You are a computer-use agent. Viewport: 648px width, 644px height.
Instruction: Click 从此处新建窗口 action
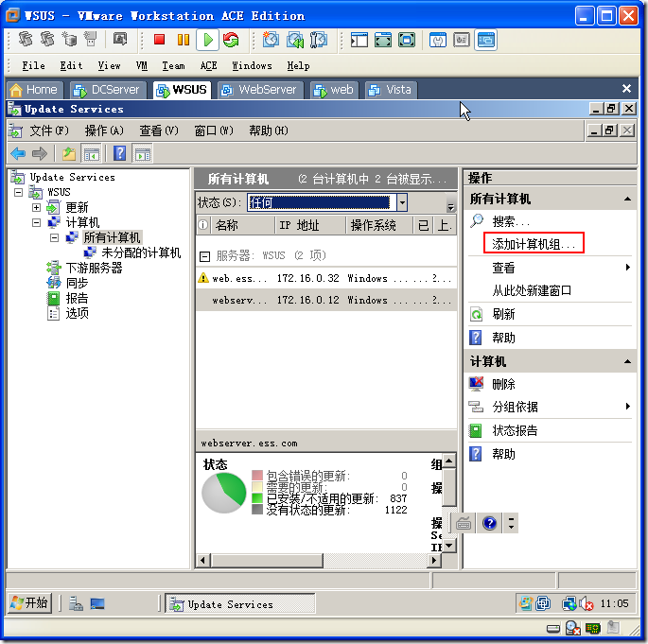(532, 290)
